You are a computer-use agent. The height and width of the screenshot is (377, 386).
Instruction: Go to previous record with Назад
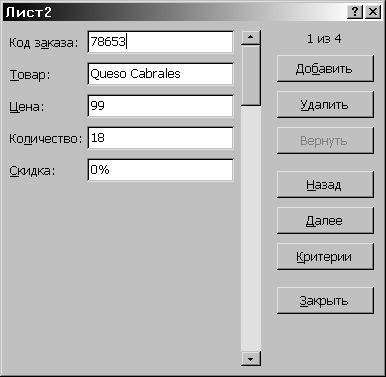coord(325,185)
